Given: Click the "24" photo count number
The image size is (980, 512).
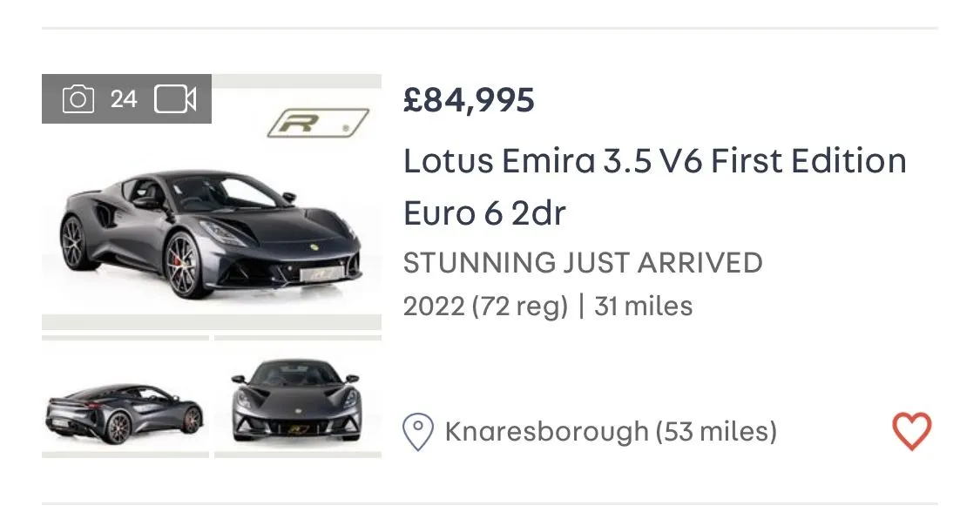Looking at the screenshot, I should 124,99.
